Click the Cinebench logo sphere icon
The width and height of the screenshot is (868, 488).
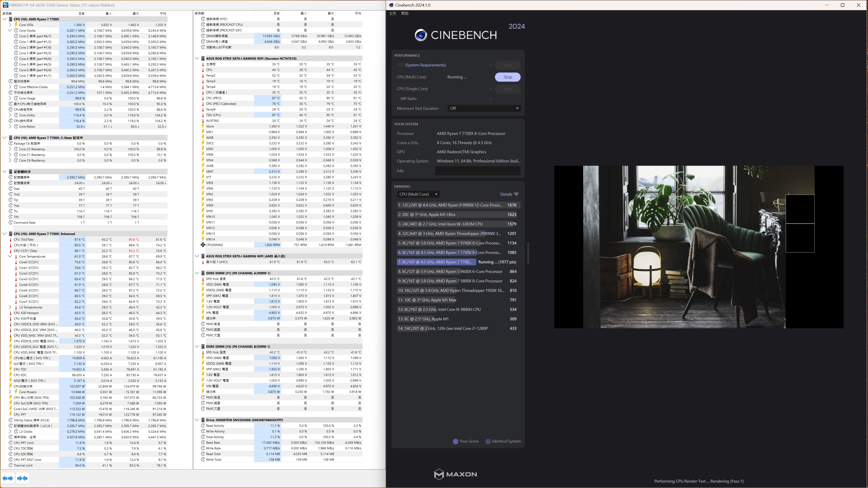point(420,35)
